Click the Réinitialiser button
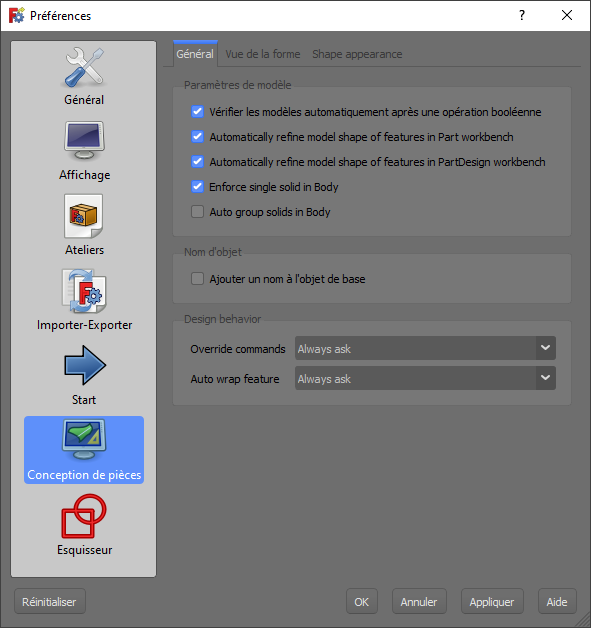Image resolution: width=591 pixels, height=628 pixels. coord(50,602)
